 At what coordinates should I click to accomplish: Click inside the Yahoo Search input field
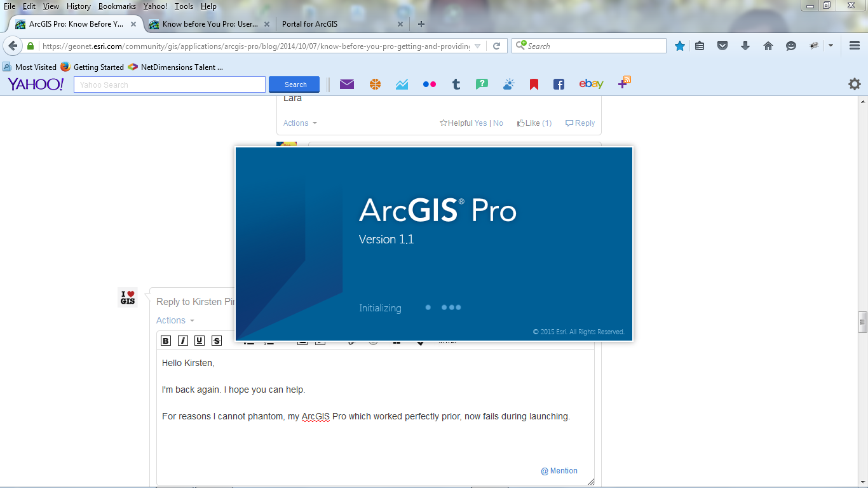(x=170, y=85)
